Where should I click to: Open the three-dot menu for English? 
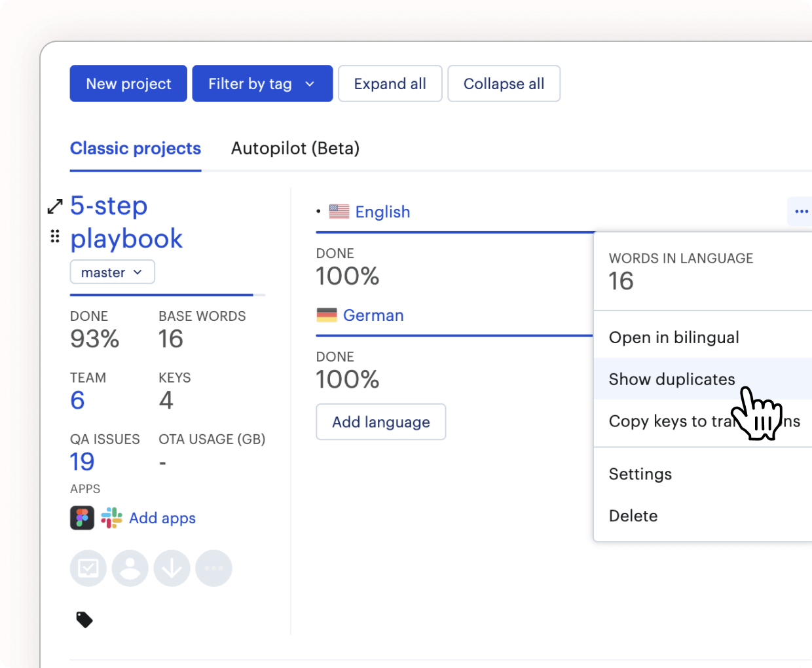tap(801, 212)
